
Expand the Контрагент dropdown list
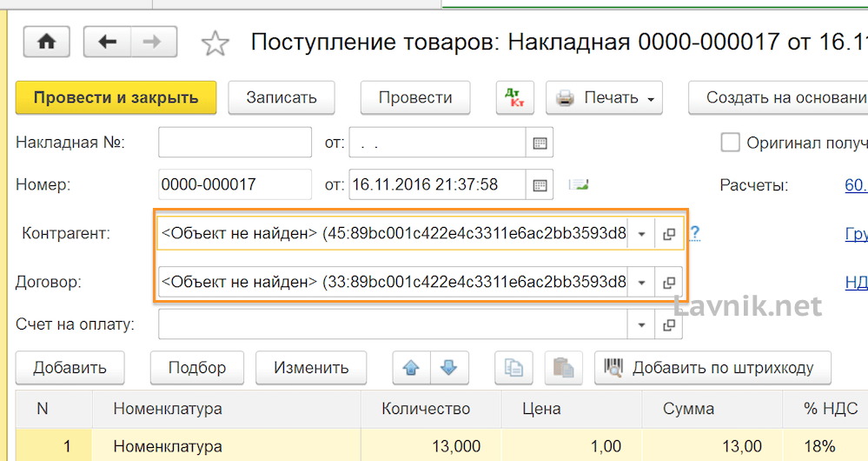pyautogui.click(x=641, y=234)
